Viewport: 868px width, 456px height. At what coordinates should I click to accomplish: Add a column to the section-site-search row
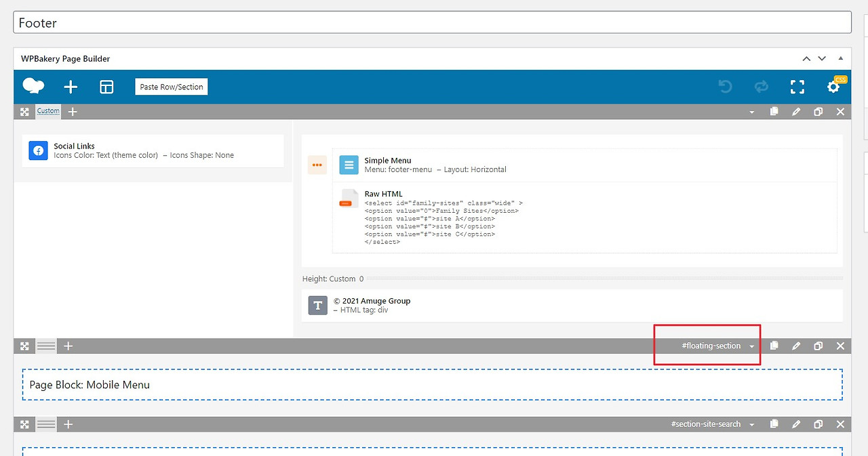(x=68, y=424)
